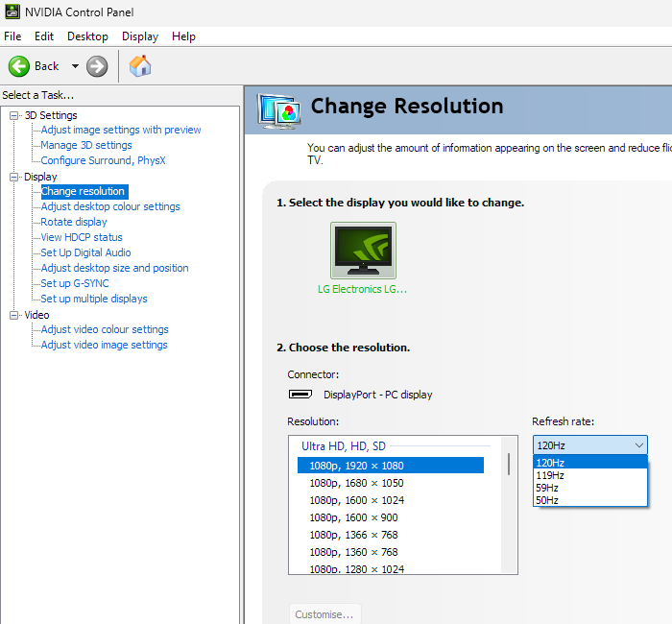Open Adjust video image settings

pos(104,345)
